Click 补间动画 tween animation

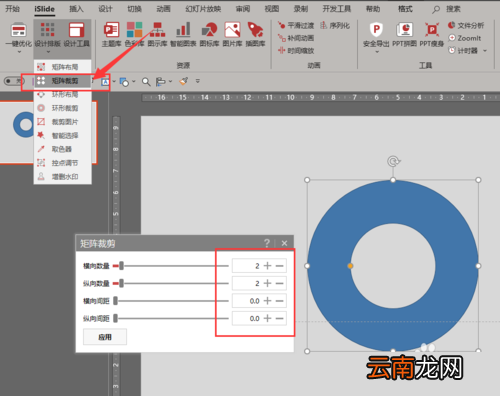(x=296, y=38)
